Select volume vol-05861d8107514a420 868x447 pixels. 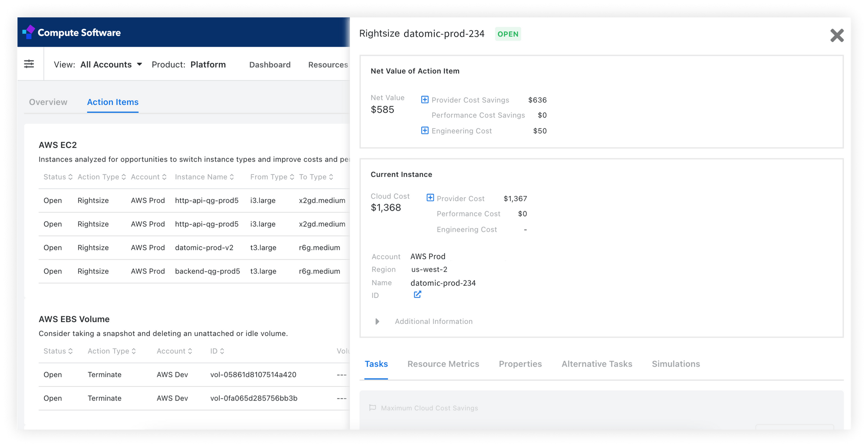pyautogui.click(x=253, y=375)
